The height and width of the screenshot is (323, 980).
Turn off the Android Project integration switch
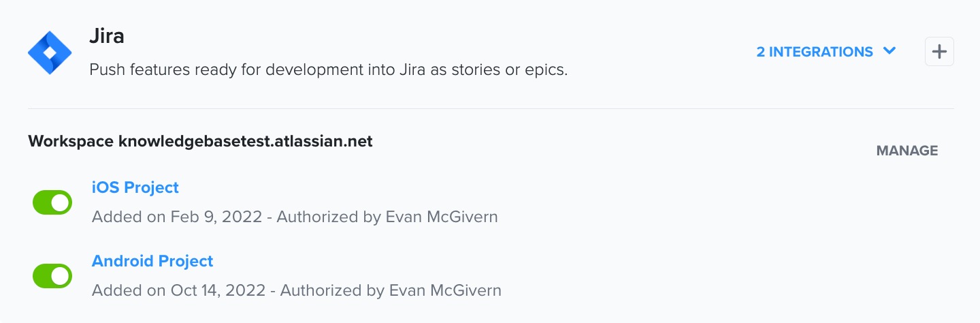(x=52, y=276)
